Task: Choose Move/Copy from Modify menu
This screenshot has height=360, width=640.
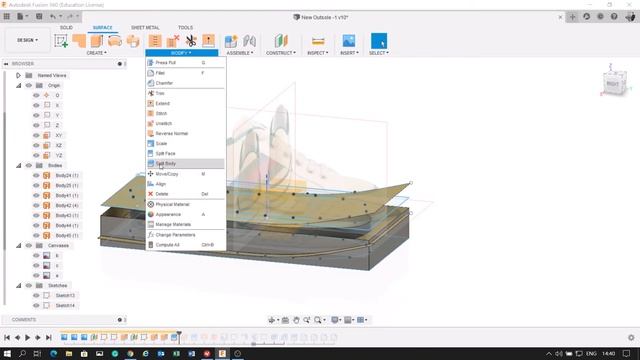Action: (185, 174)
